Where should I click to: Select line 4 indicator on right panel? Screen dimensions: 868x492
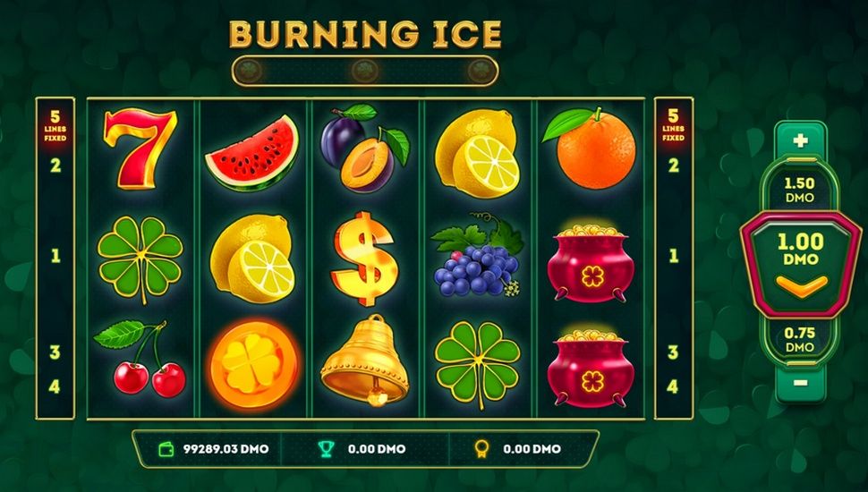pos(673,386)
